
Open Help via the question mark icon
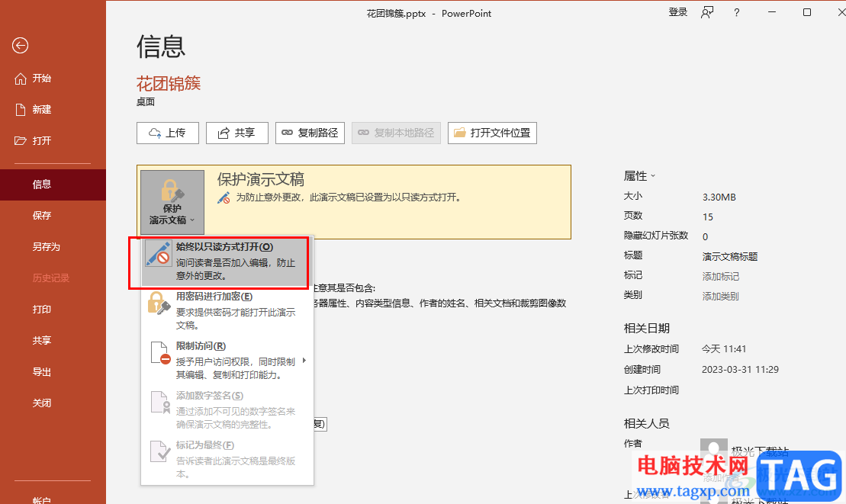(x=736, y=13)
